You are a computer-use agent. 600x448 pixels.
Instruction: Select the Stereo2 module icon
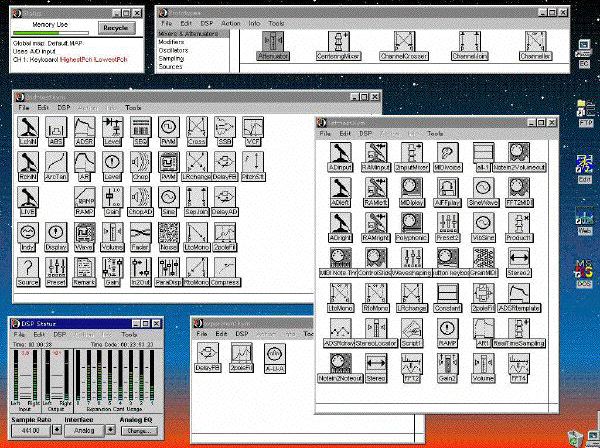(x=519, y=263)
